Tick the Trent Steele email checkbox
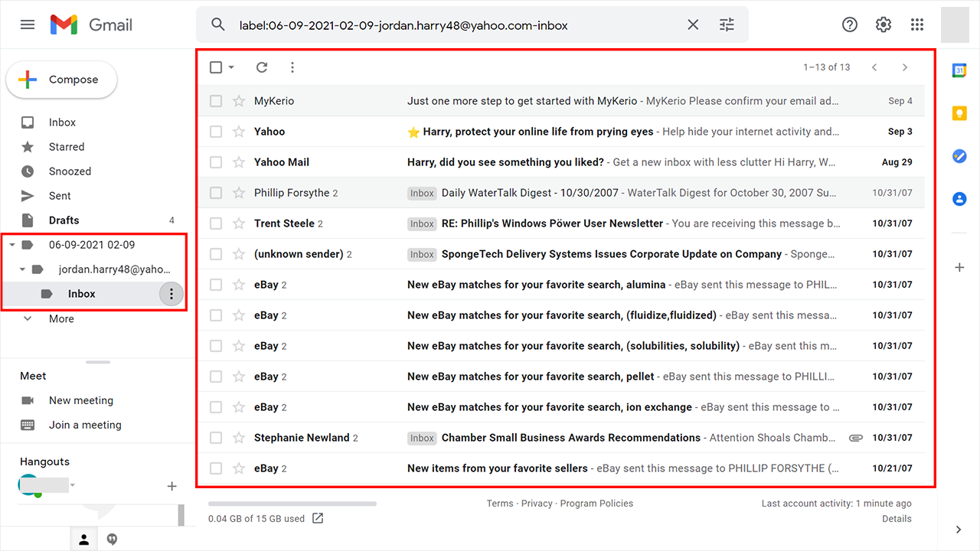The height and width of the screenshot is (551, 980). click(x=216, y=223)
